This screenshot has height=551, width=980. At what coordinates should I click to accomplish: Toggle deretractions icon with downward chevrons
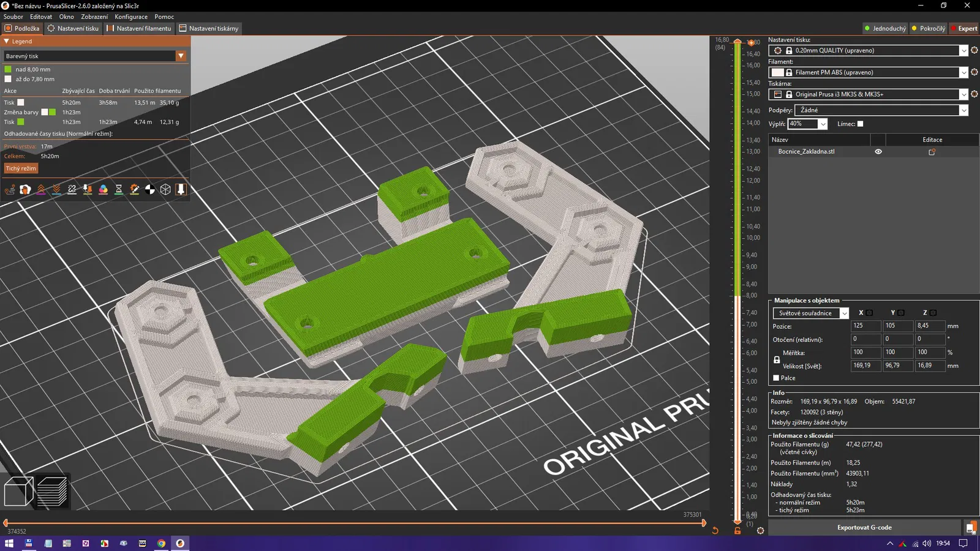56,190
